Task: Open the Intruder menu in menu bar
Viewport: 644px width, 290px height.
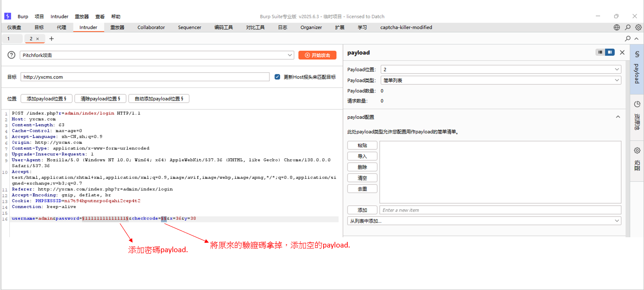Action: tap(59, 16)
